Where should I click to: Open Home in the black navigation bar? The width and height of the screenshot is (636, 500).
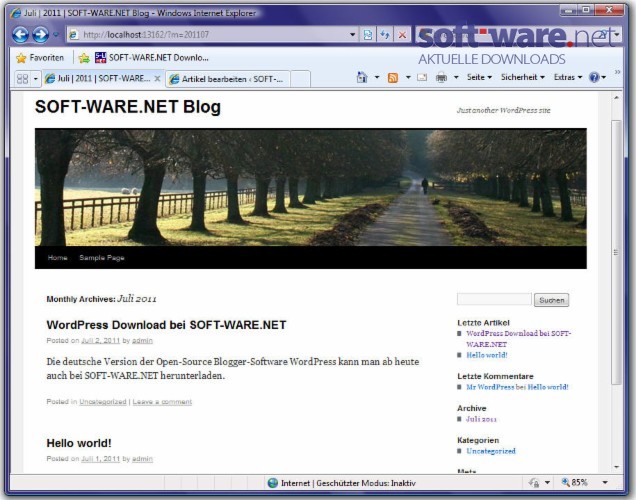(x=57, y=258)
